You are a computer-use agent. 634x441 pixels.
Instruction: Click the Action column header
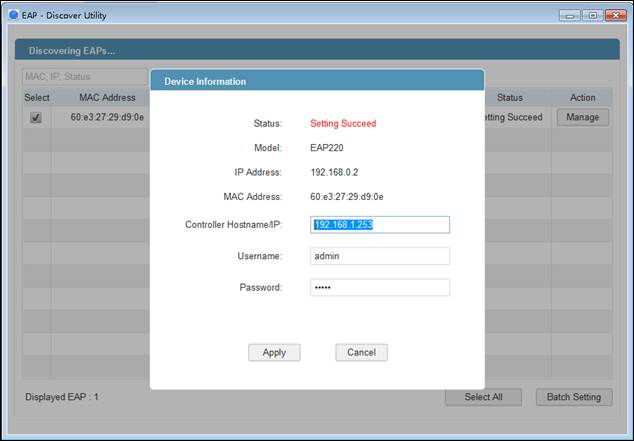coord(583,97)
